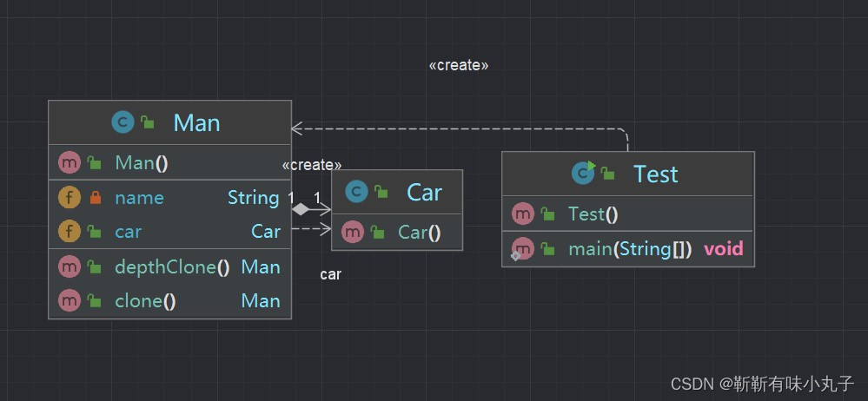Click the method icon of depthClone() row

(70, 267)
